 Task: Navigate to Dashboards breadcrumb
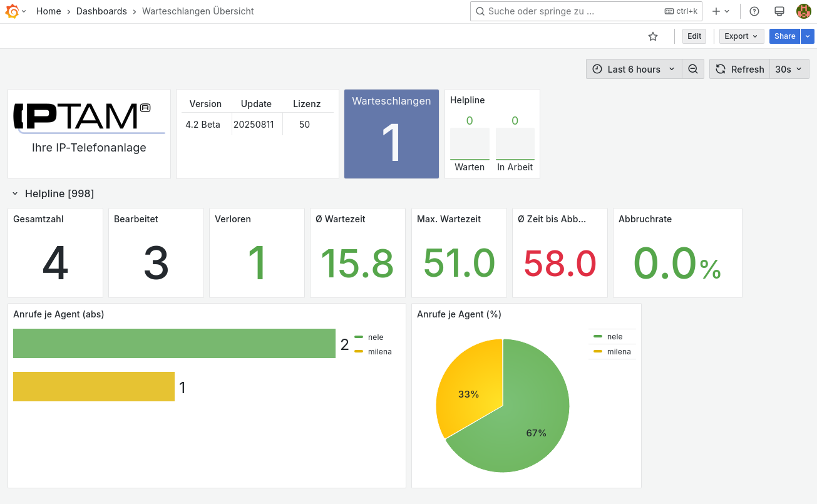(x=101, y=11)
